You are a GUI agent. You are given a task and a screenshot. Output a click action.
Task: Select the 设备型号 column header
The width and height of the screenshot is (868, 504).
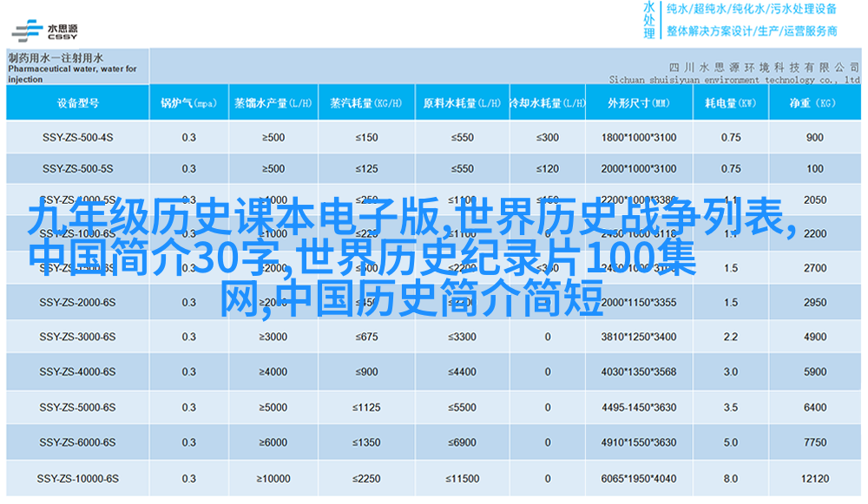pos(76,103)
